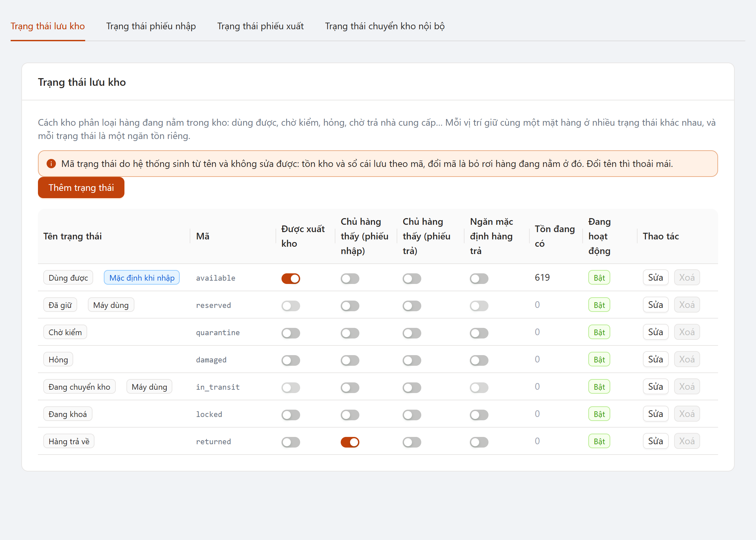Click 'Xoá' for the 'Hàng trả về' row
The height and width of the screenshot is (540, 756).
(687, 441)
